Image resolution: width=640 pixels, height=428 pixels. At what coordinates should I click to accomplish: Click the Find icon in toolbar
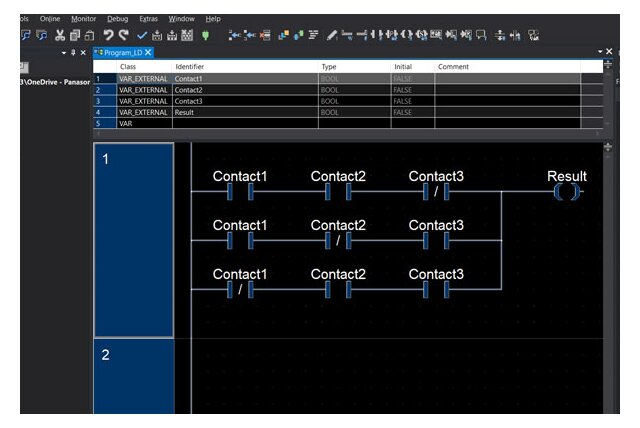coord(26,35)
